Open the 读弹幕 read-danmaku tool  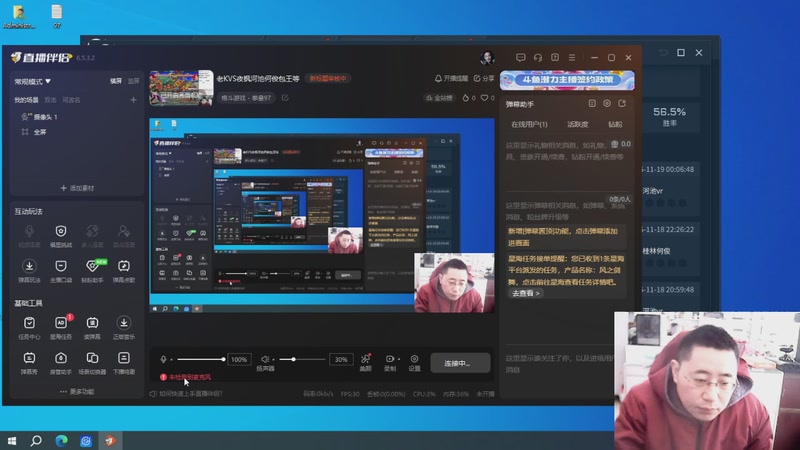tap(92, 322)
